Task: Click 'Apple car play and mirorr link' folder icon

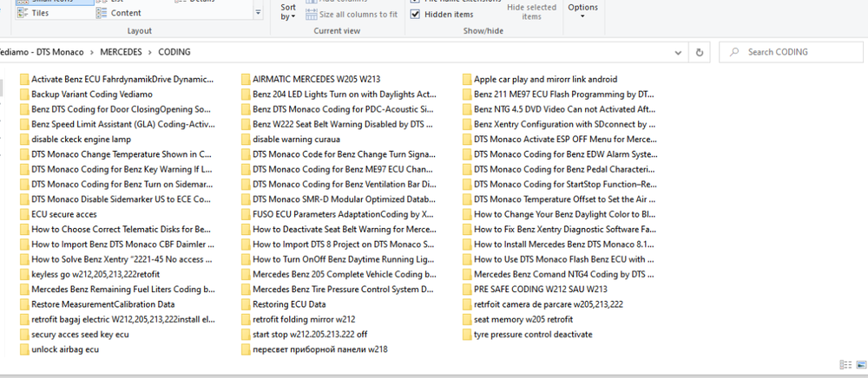Action: (x=467, y=79)
